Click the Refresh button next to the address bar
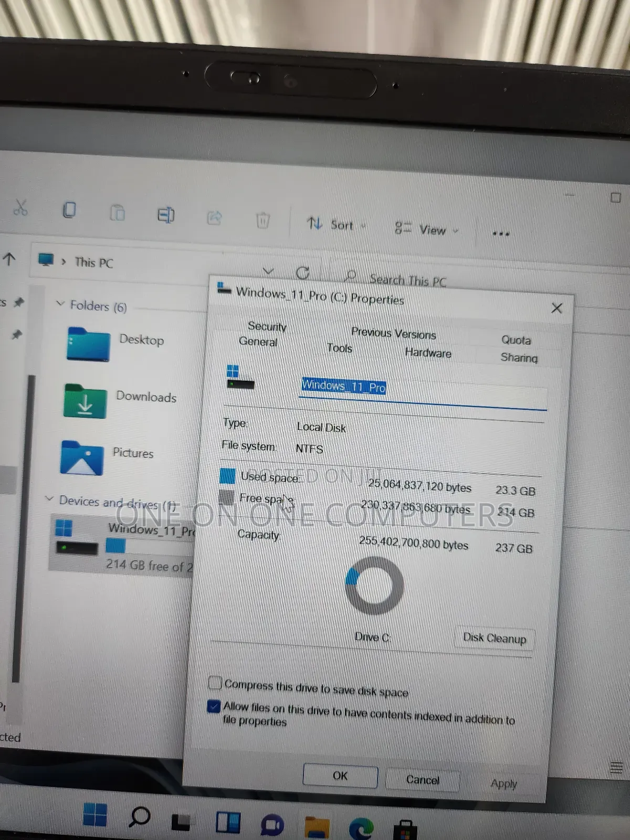The height and width of the screenshot is (840, 630). (302, 273)
